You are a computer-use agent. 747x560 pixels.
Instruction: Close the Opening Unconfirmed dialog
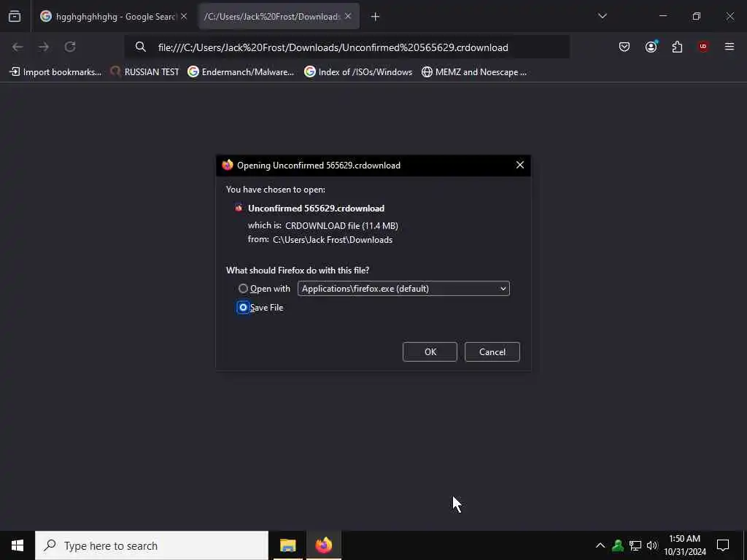point(519,165)
